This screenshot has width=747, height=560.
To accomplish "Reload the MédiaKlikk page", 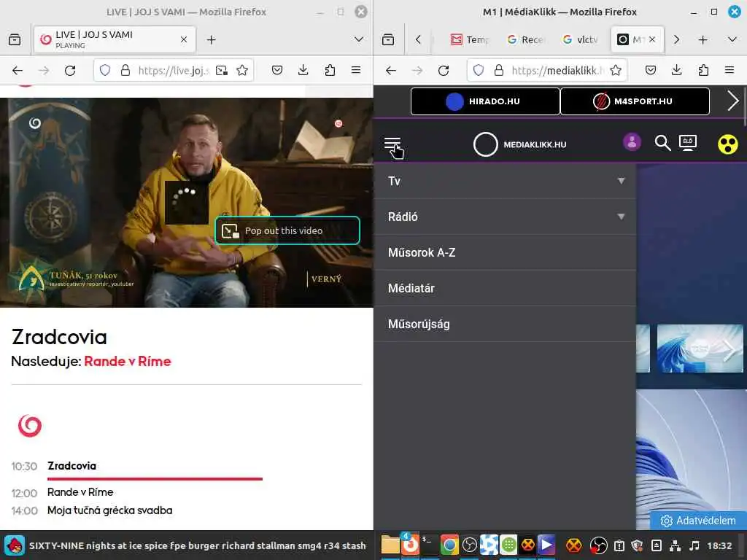I will 444,71.
